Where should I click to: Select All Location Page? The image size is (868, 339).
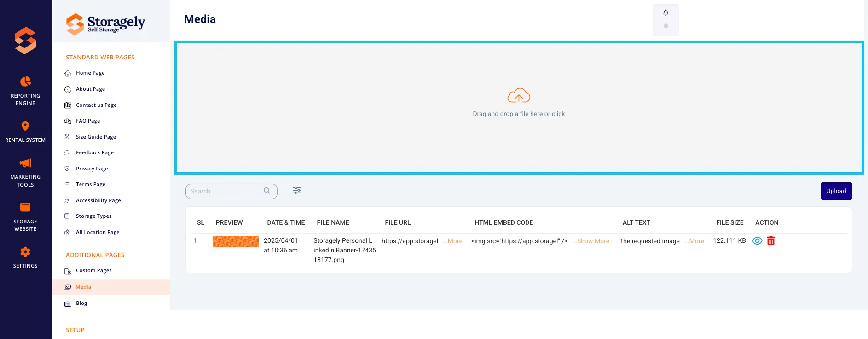(x=98, y=232)
